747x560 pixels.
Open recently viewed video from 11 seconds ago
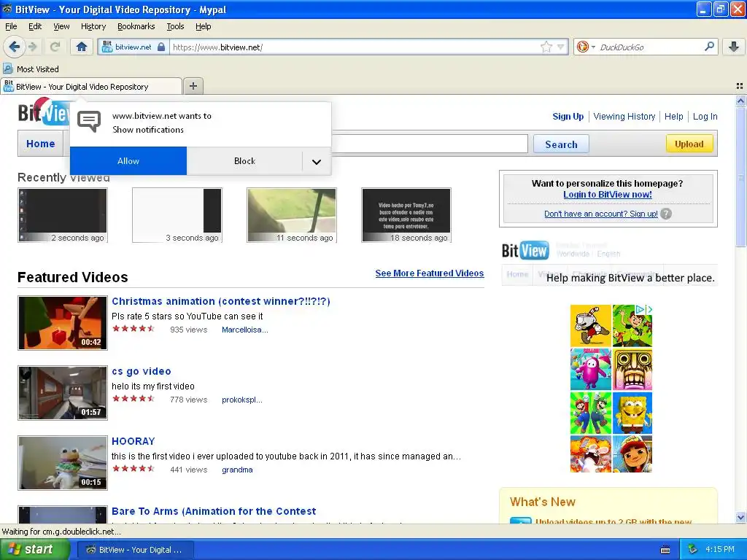tap(292, 215)
